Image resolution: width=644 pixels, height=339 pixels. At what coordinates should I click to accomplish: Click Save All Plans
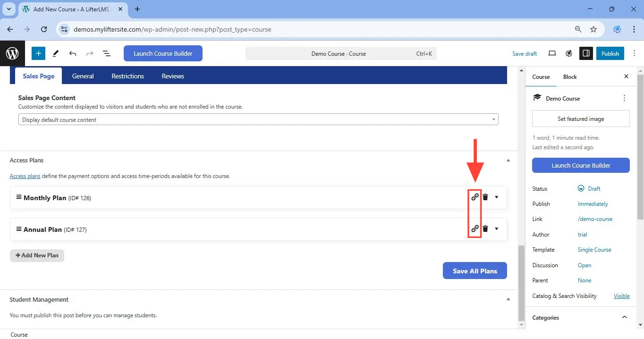475,271
